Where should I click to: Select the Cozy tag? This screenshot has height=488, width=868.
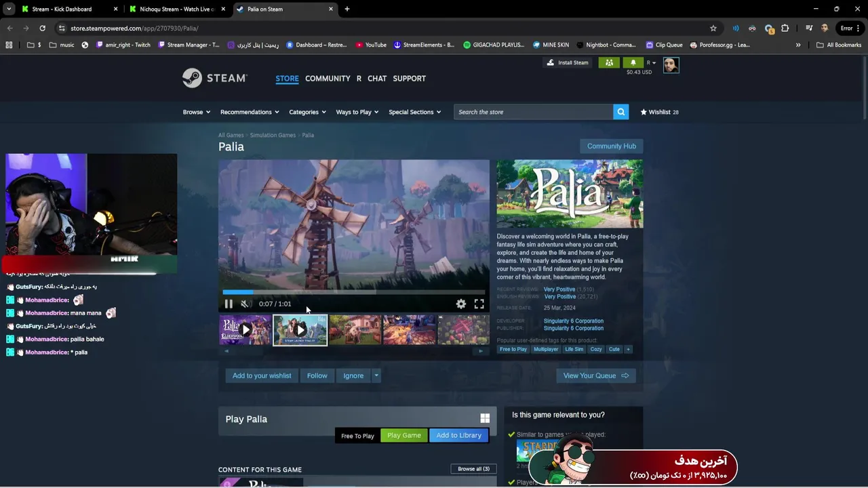pyautogui.click(x=596, y=349)
